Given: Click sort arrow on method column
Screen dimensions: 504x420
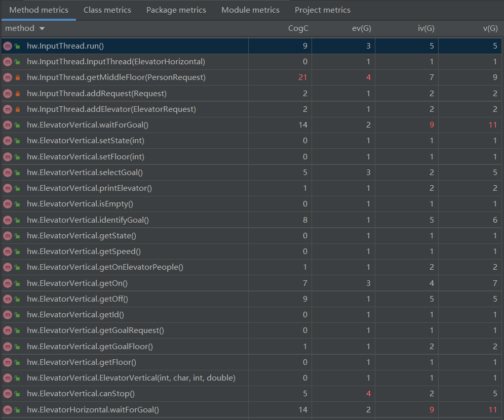Looking at the screenshot, I should pos(42,29).
